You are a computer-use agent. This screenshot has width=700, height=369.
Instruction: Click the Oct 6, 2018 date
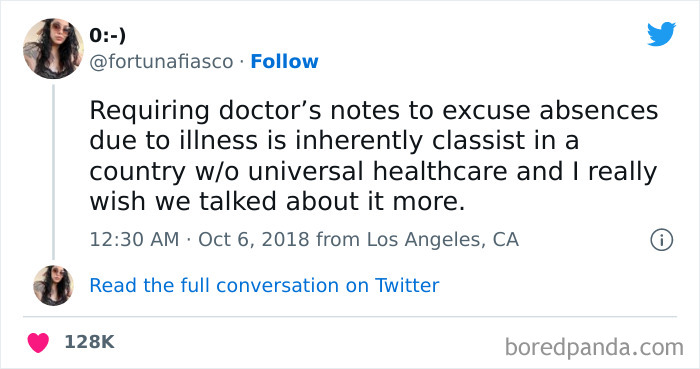coord(254,240)
